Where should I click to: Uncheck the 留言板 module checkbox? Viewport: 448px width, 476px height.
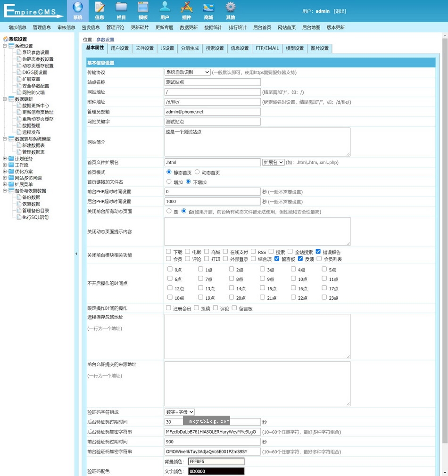pos(277,259)
